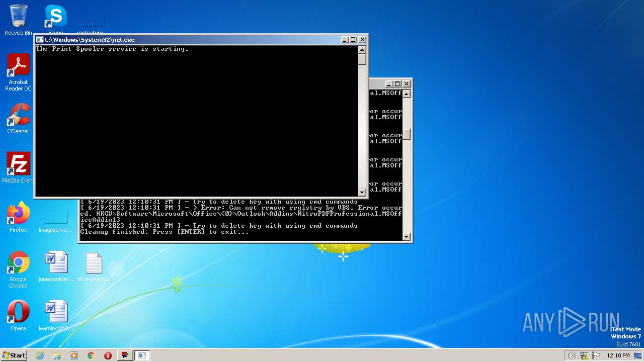The width and height of the screenshot is (644, 362).
Task: Select the junemonitori Word document
Action: pos(56,266)
